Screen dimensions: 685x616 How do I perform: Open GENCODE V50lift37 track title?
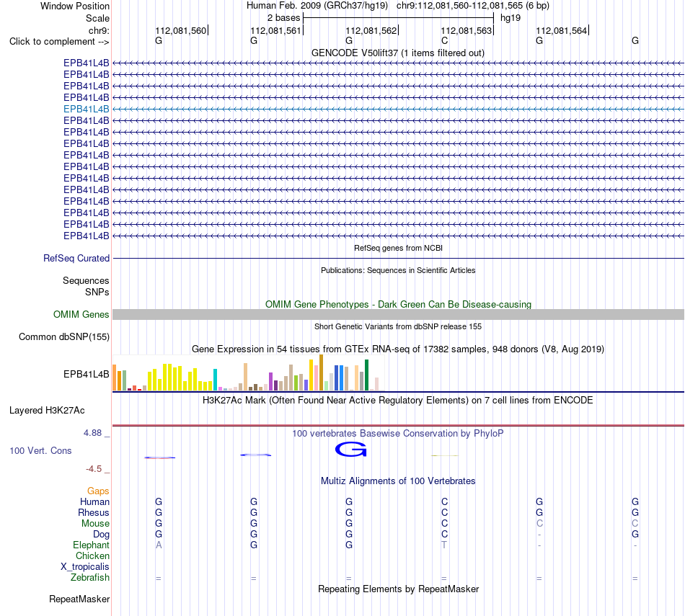coord(398,53)
